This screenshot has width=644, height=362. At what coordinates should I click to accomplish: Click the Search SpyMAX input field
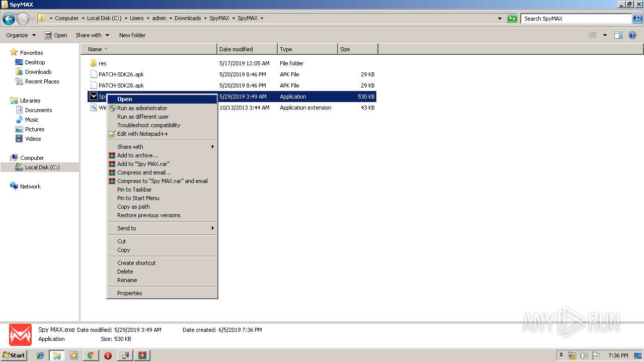click(x=576, y=19)
